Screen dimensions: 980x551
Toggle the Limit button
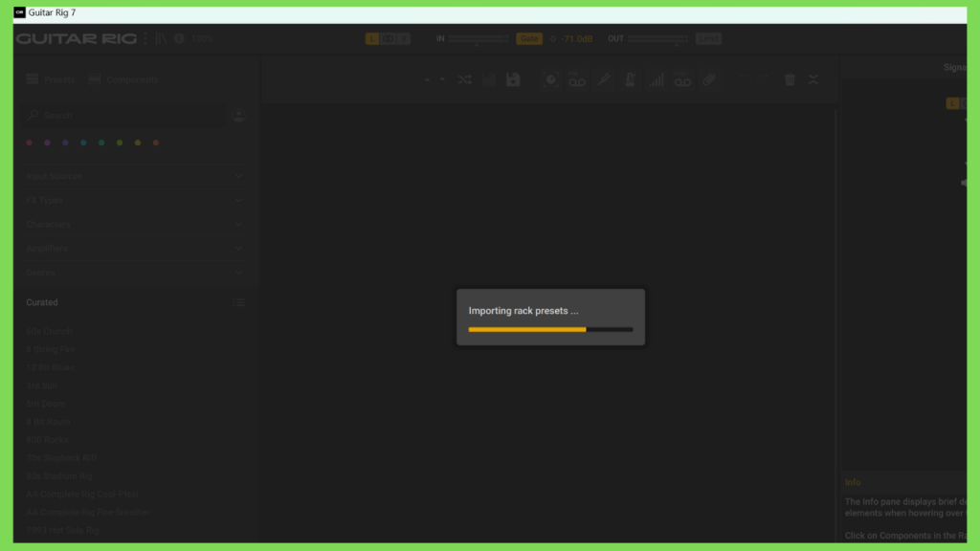point(709,38)
